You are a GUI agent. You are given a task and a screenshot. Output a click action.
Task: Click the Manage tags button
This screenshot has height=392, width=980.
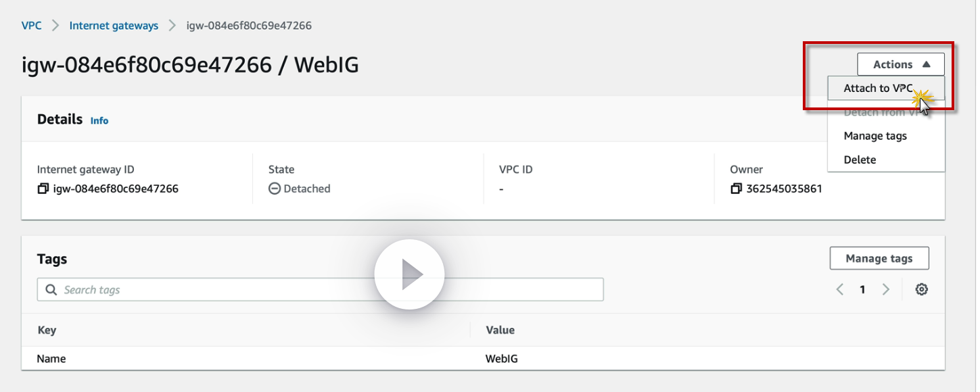click(x=879, y=258)
